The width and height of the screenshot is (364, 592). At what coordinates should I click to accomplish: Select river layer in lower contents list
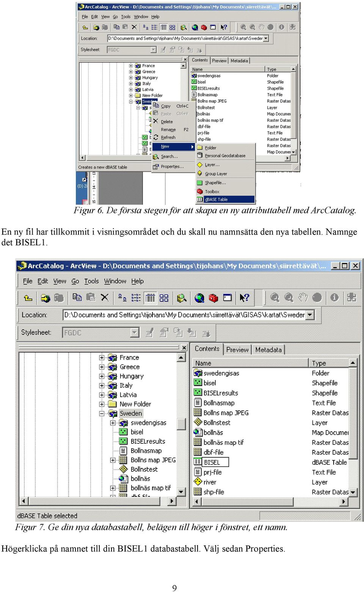click(210, 482)
